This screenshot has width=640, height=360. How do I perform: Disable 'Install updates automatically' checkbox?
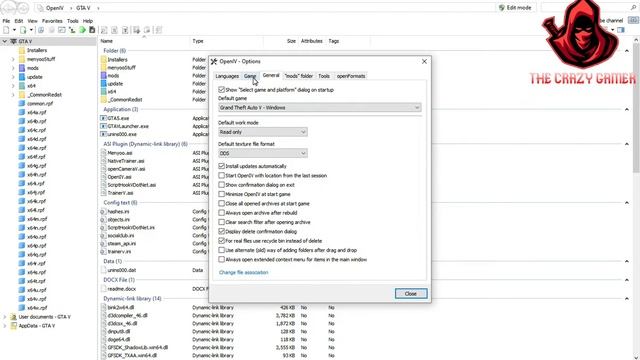pyautogui.click(x=222, y=166)
